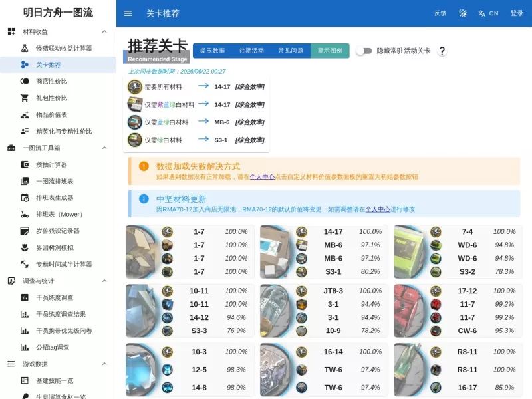Image resolution: width=532 pixels, height=399 pixels.
Task: Click 上次同步数据时间 timestamp text
Action: pos(177,72)
